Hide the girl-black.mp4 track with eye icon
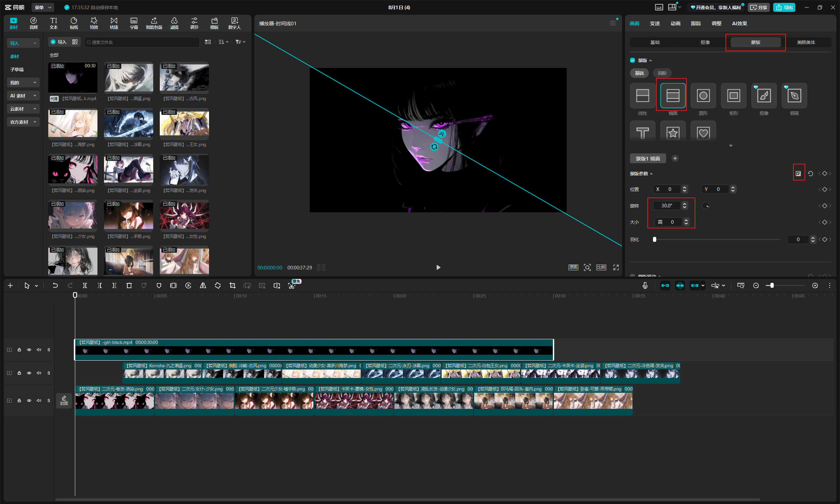 pyautogui.click(x=29, y=349)
